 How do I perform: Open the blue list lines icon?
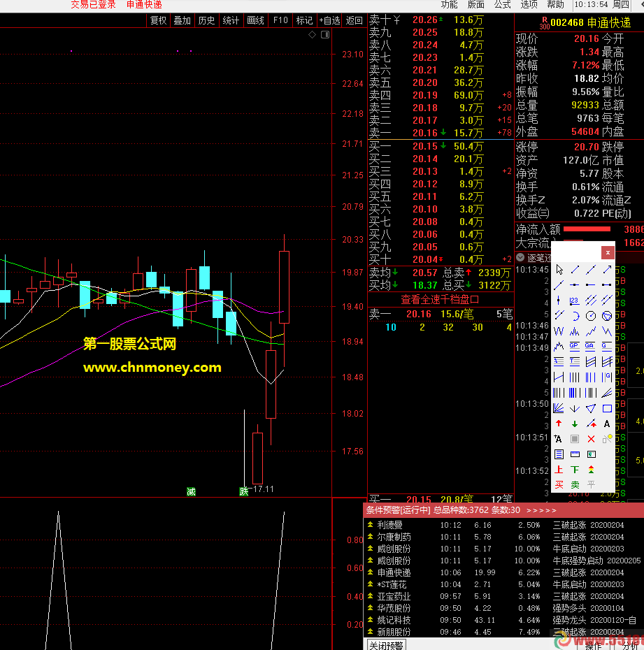coord(559,454)
